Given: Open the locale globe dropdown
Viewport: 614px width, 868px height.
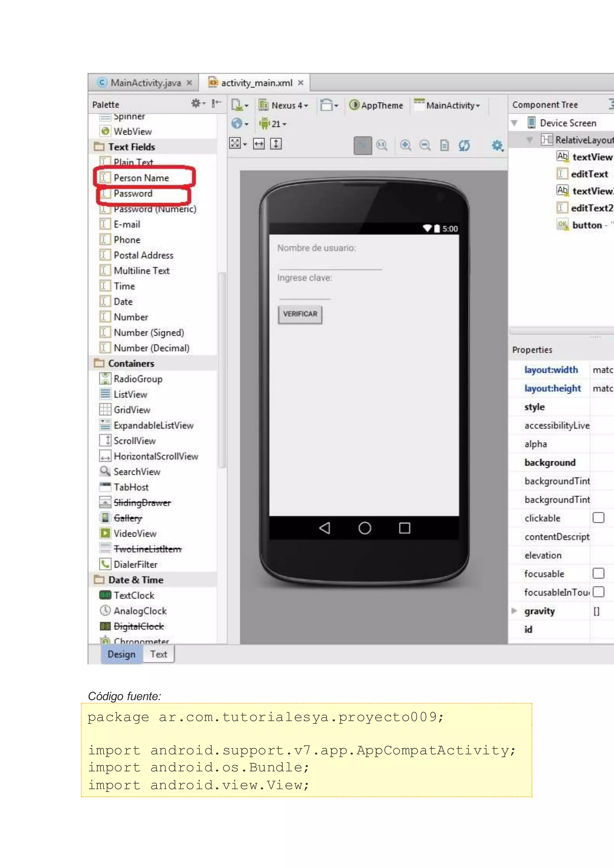Looking at the screenshot, I should click(240, 123).
